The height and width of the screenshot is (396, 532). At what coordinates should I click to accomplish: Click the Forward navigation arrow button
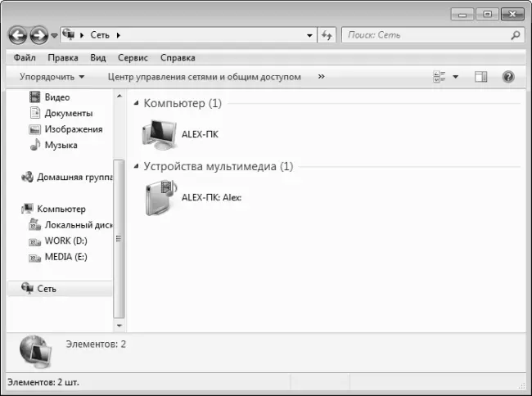pos(38,35)
